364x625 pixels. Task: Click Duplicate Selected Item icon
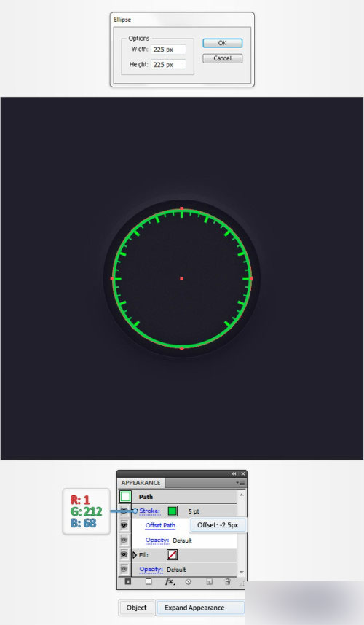coord(209,582)
